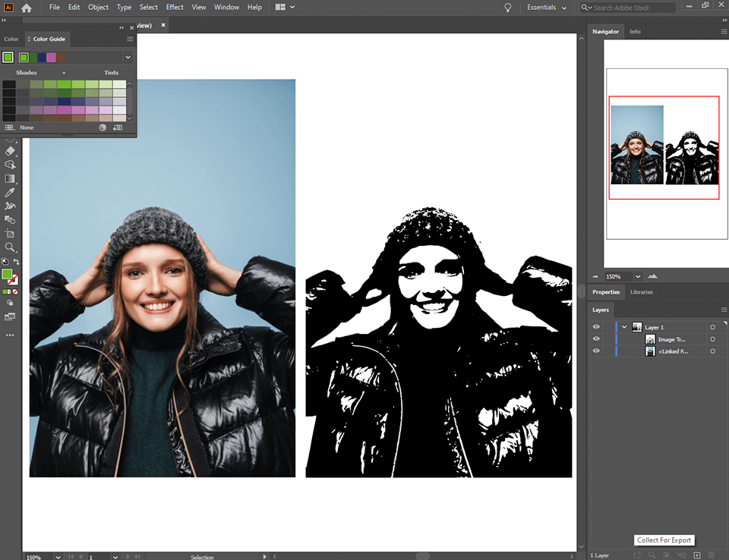Click Delete Selection trash icon in Layers
Image resolution: width=729 pixels, height=560 pixels.
[x=712, y=555]
